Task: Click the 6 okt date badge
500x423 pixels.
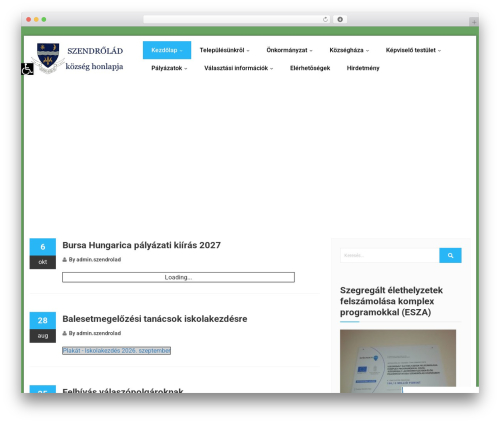Action: [43, 253]
